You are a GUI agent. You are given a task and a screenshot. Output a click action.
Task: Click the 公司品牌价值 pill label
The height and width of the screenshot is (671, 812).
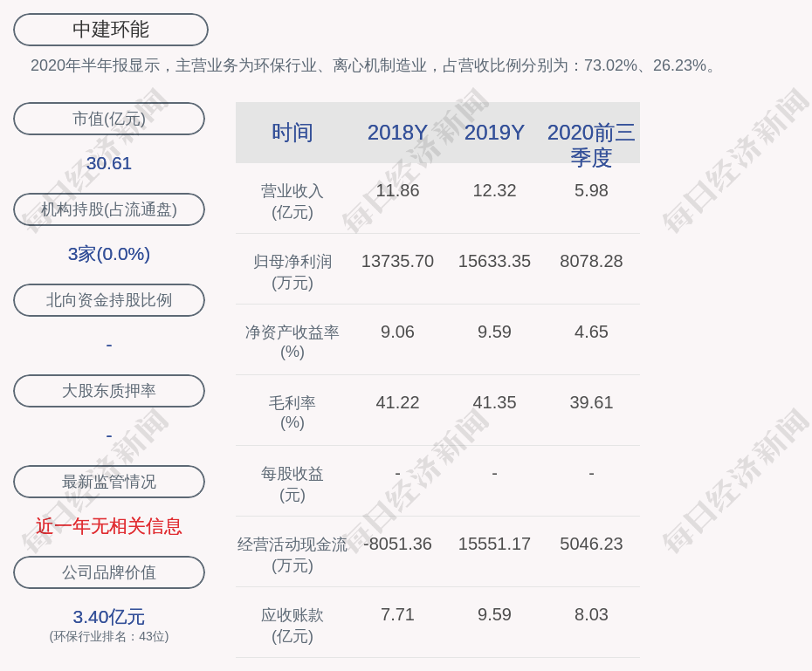click(109, 572)
